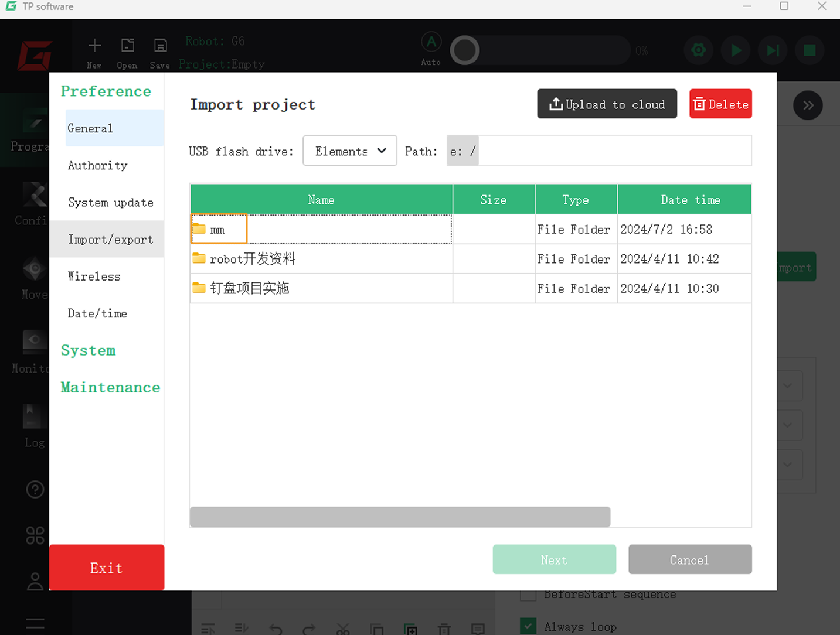Enable the BeforeStart sequence checkbox
This screenshot has height=635, width=840.
(x=528, y=595)
